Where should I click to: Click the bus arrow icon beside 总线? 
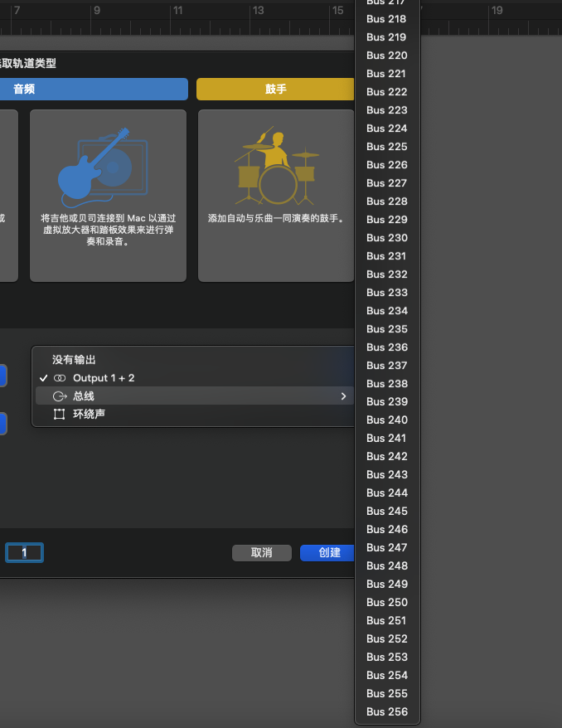[59, 396]
